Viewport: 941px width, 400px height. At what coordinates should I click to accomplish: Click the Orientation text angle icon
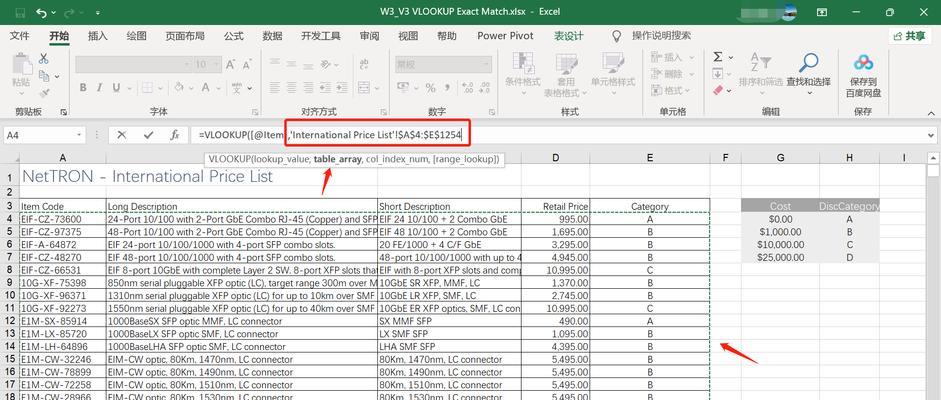tap(325, 65)
